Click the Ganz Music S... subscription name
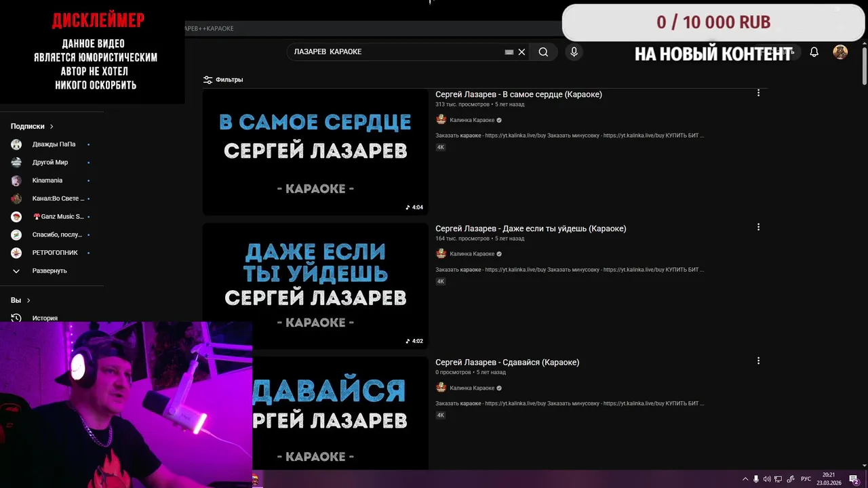The image size is (868, 488). [x=58, y=217]
